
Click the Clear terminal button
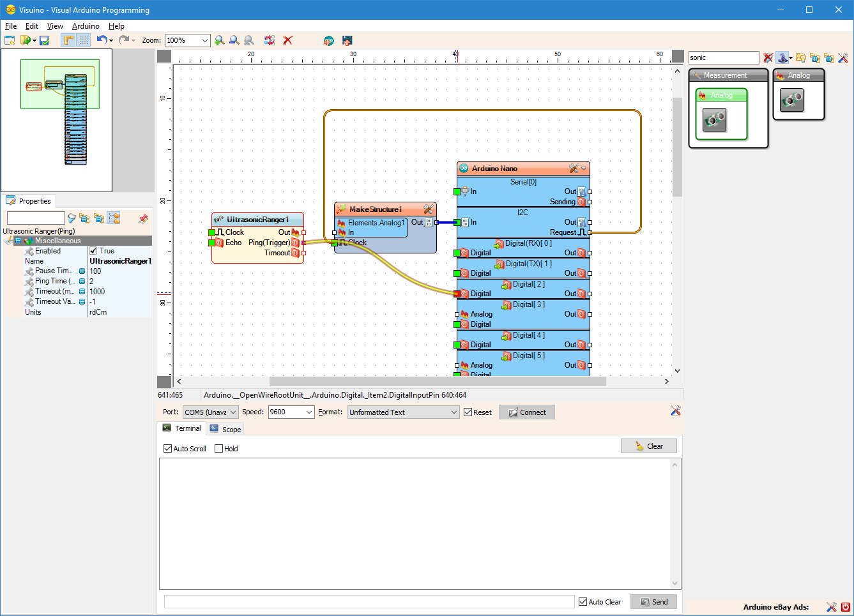(649, 446)
